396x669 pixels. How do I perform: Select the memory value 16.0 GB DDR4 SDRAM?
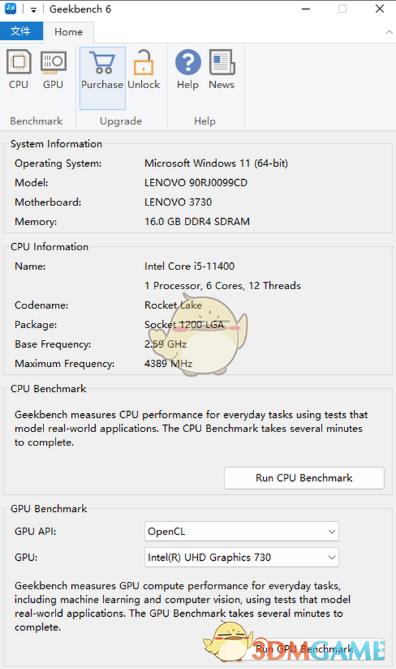pyautogui.click(x=197, y=222)
